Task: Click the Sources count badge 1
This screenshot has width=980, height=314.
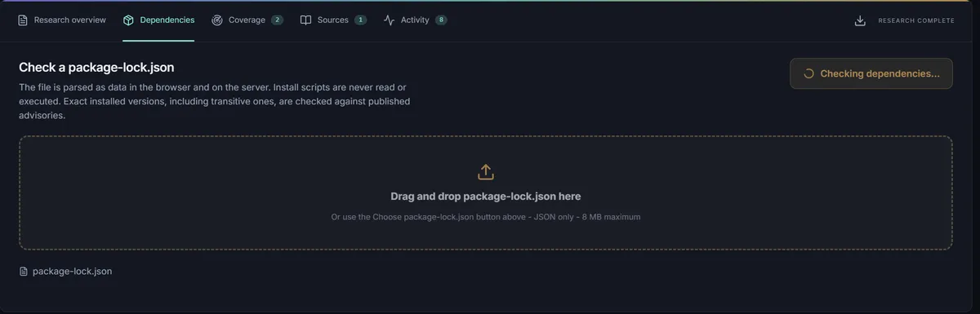Action: (x=360, y=20)
